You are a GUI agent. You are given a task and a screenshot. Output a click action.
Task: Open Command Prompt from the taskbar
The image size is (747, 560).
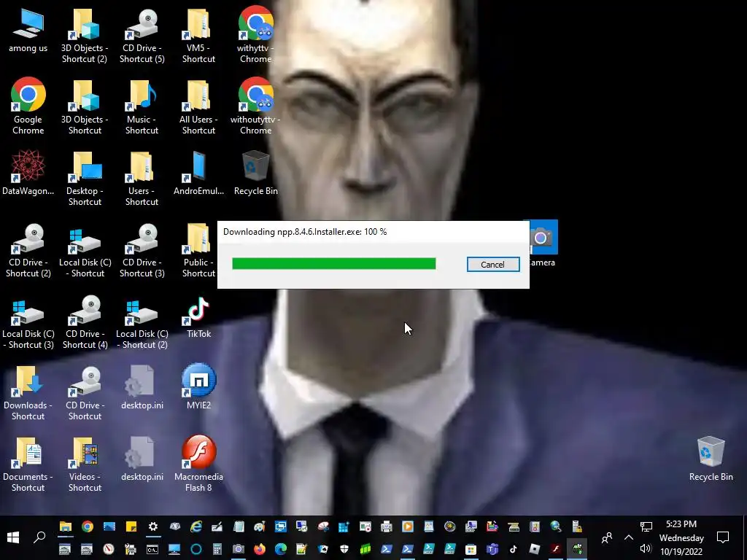(x=152, y=549)
